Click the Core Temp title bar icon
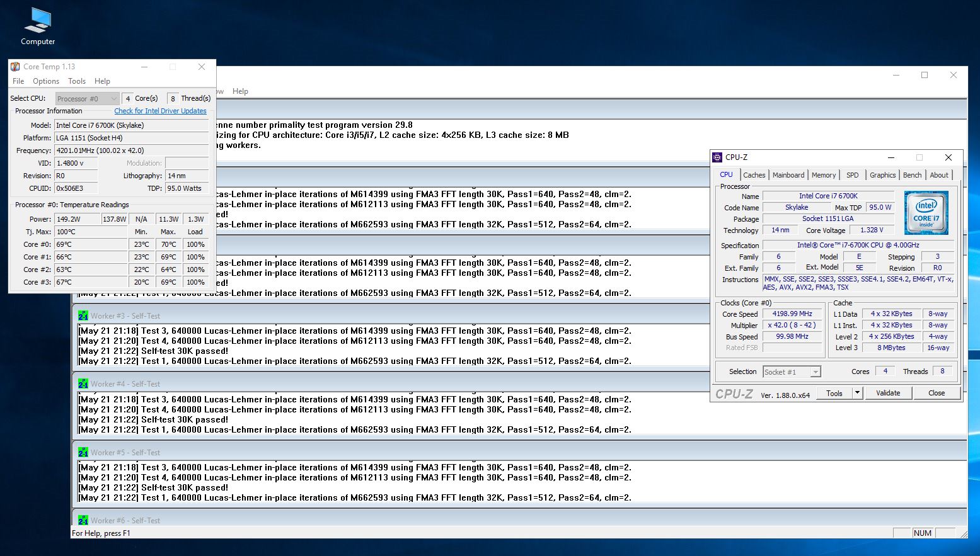The height and width of the screenshot is (556, 980). [x=15, y=67]
